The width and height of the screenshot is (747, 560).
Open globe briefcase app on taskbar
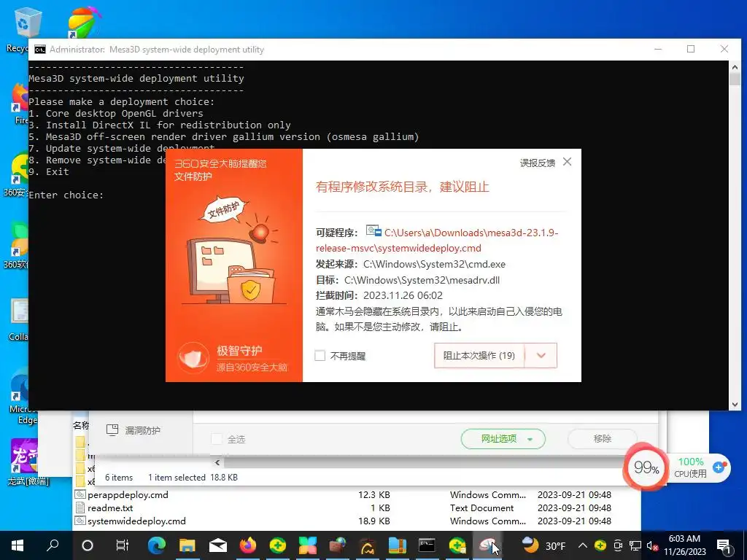pos(338,545)
